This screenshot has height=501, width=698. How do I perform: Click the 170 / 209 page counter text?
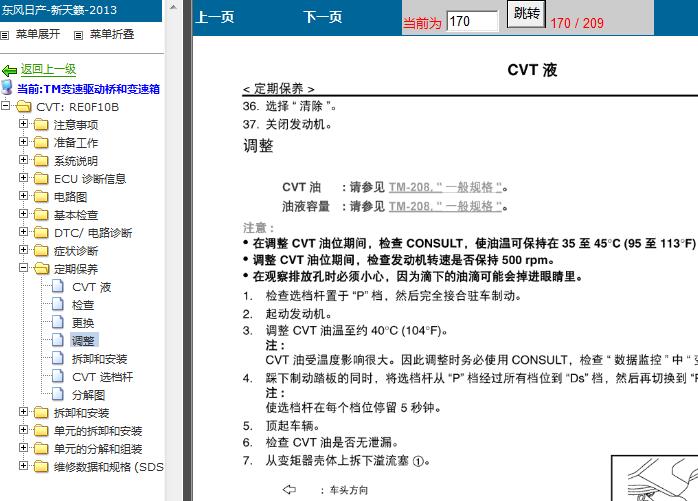click(577, 23)
